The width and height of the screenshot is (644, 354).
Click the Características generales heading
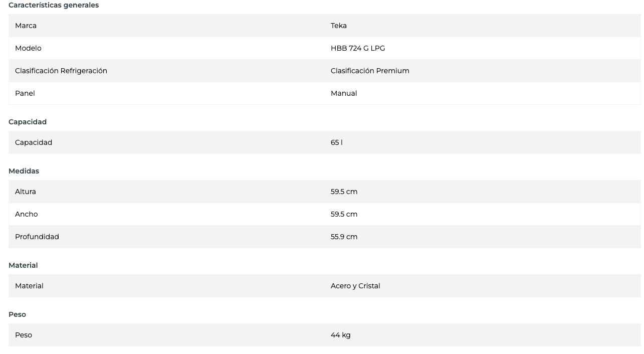(x=54, y=5)
